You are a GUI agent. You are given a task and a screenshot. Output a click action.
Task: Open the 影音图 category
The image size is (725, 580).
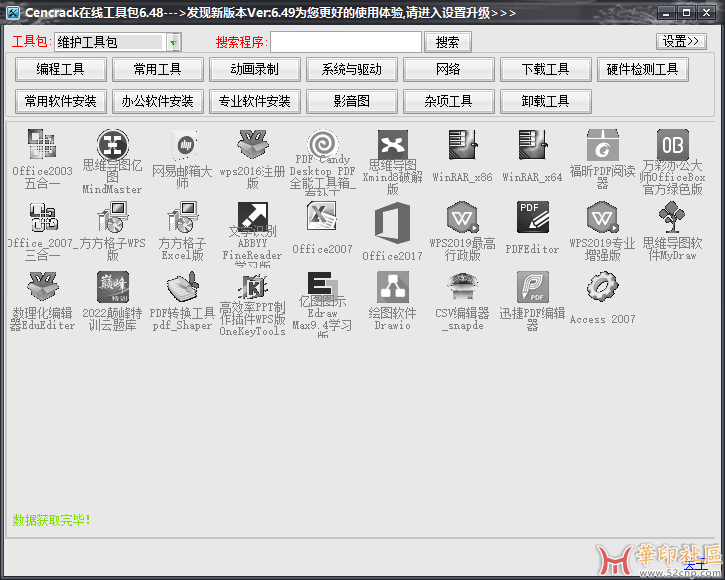[x=352, y=101]
